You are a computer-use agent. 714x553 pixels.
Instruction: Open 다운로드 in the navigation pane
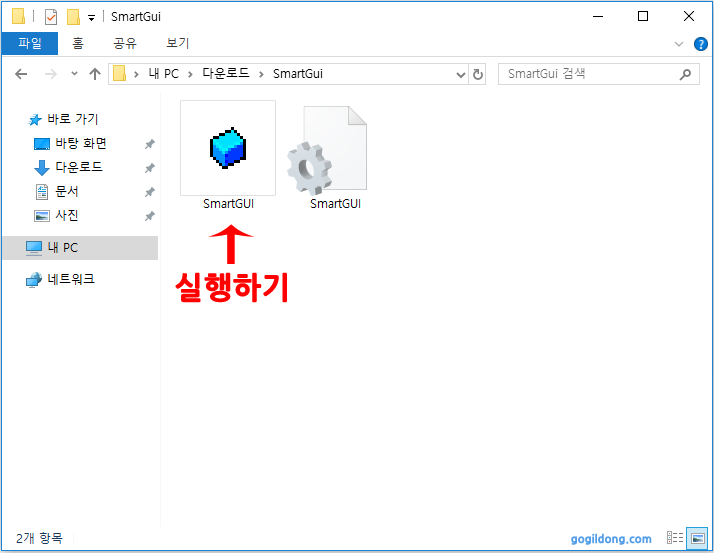[x=68, y=168]
